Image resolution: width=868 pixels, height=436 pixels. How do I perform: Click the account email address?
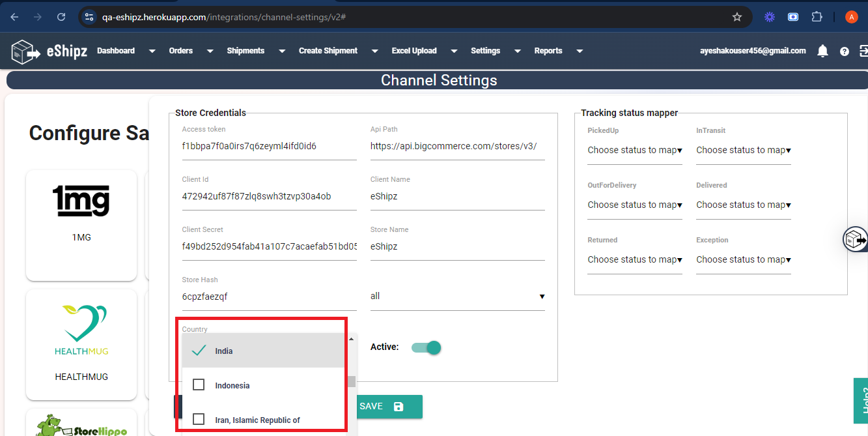point(753,51)
